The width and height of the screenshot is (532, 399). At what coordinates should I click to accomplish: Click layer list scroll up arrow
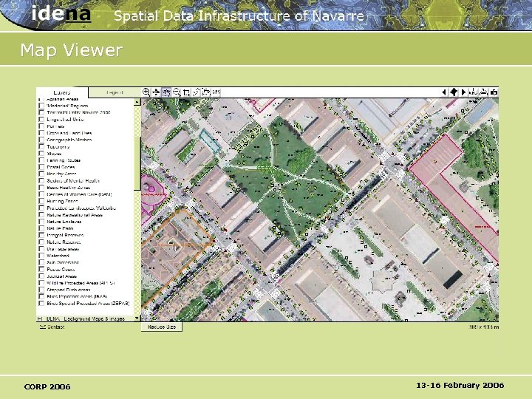click(137, 102)
